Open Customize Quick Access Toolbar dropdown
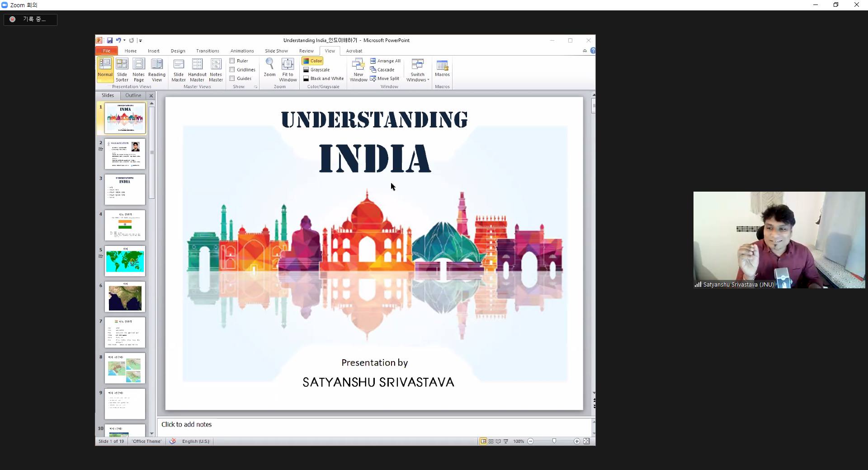This screenshot has height=470, width=868. coord(141,41)
